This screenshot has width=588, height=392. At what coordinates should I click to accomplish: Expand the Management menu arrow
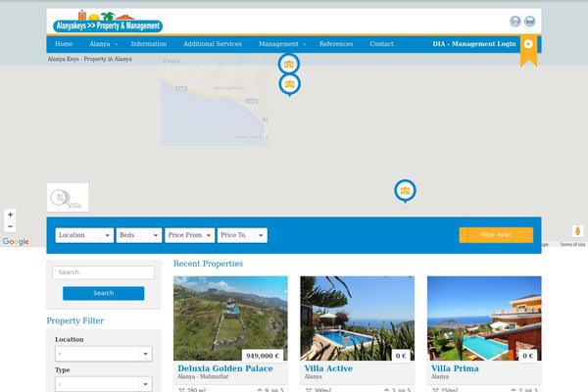[x=305, y=44]
